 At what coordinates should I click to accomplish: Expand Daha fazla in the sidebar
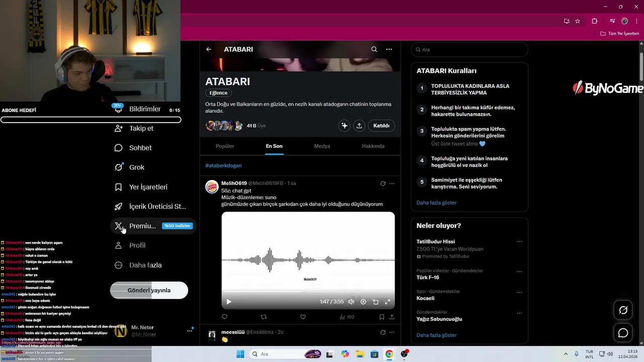point(138,265)
